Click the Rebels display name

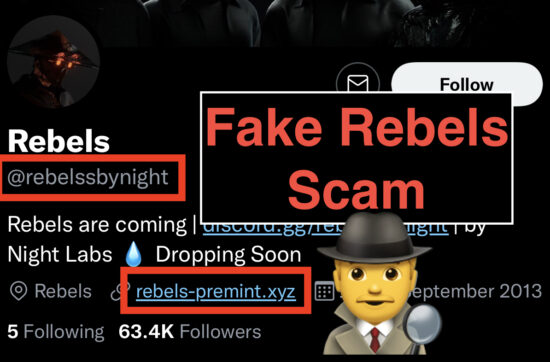pos(59,141)
